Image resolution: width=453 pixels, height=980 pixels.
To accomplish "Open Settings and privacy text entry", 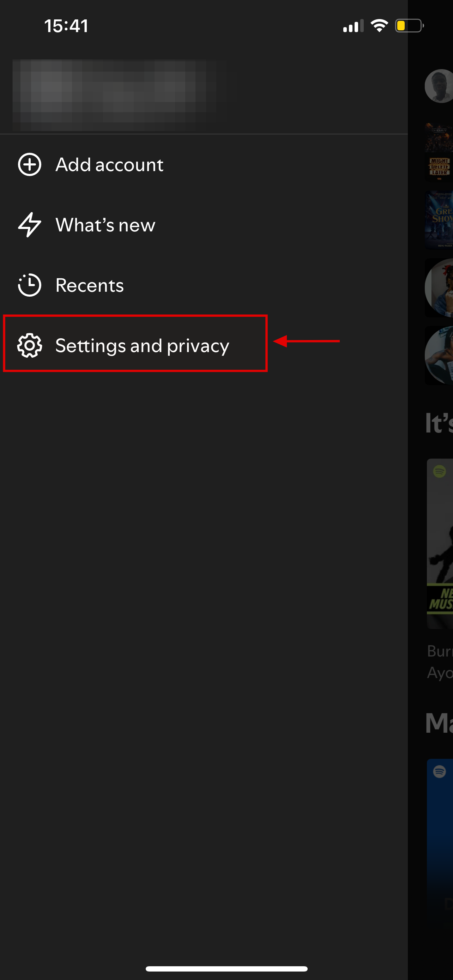I will pyautogui.click(x=142, y=345).
